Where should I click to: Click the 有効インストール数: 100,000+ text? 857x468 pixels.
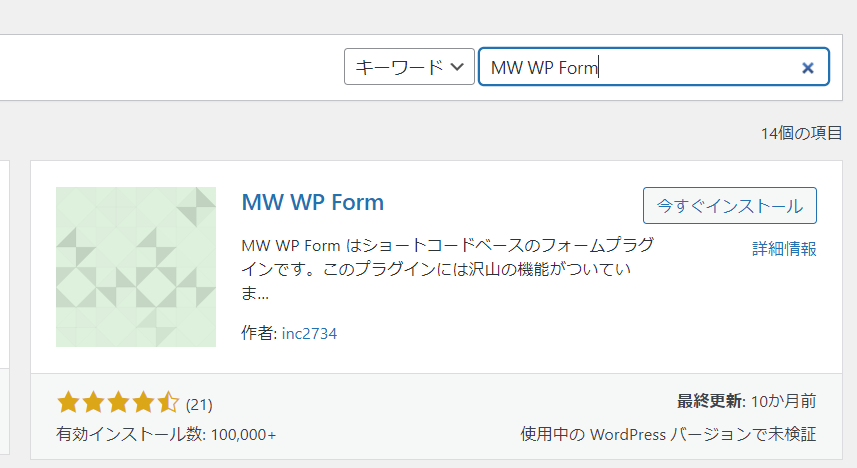pos(166,435)
